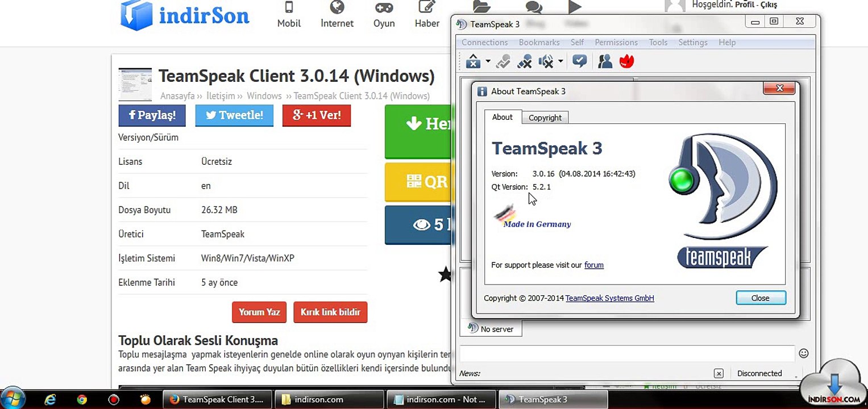Click the red Overwolf toolbar icon
The height and width of the screenshot is (409, 868).
click(x=626, y=61)
